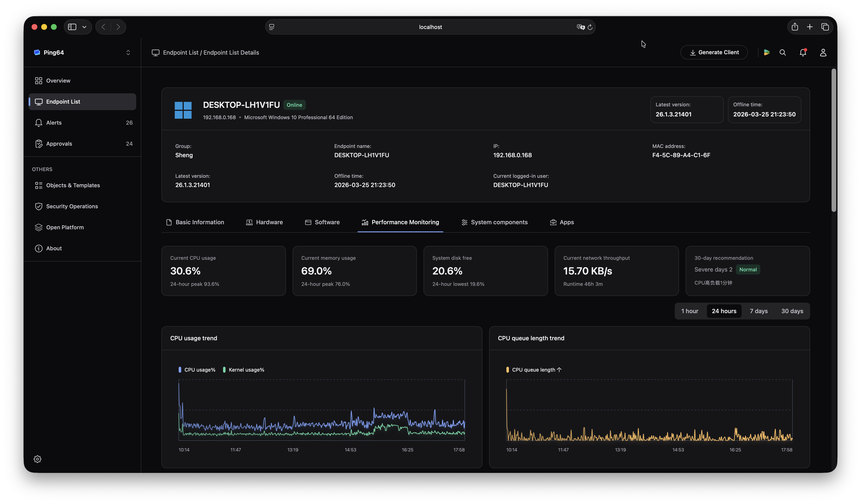Toggle the CPU queue length legend
Image resolution: width=861 pixels, height=504 pixels.
coord(534,369)
